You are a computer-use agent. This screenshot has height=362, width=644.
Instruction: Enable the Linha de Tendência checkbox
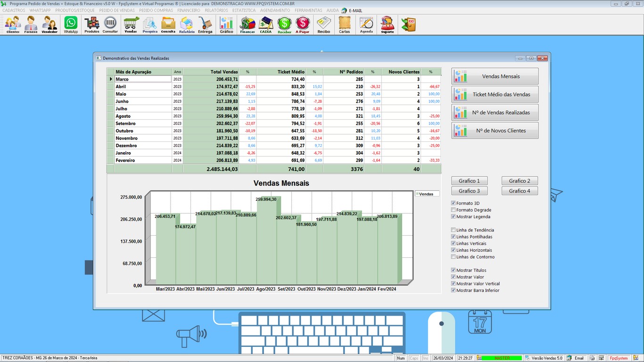pos(454,230)
